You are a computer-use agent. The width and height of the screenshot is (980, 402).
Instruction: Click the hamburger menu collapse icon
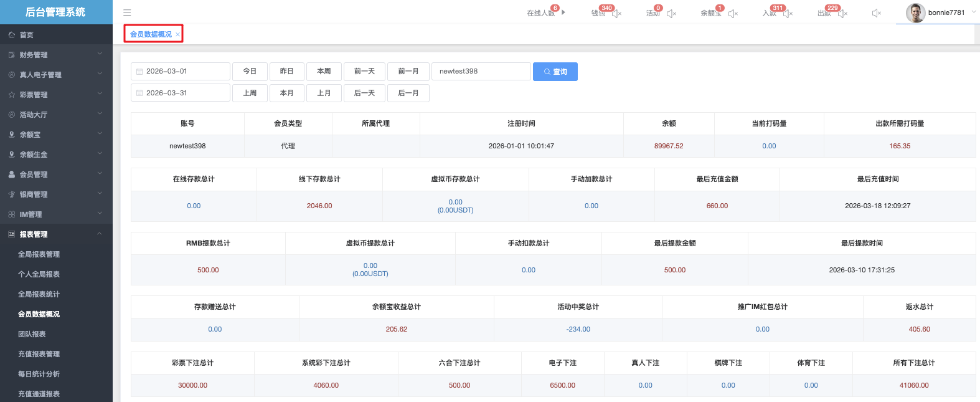(127, 12)
